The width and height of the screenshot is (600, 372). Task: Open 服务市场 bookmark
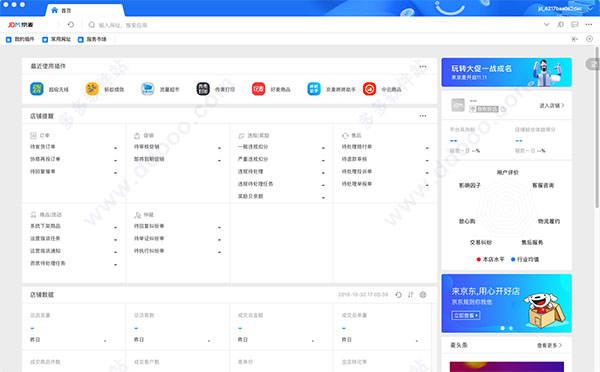[x=92, y=39]
